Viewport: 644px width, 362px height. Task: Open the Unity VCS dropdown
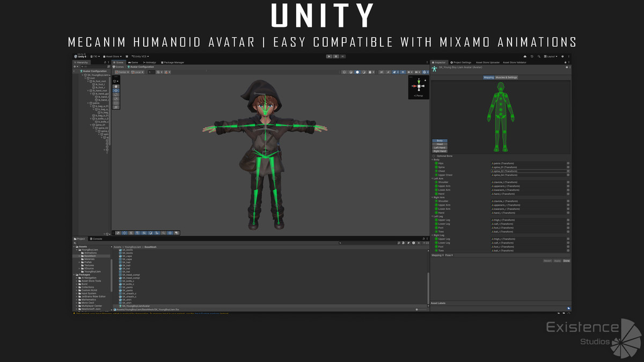(141, 56)
